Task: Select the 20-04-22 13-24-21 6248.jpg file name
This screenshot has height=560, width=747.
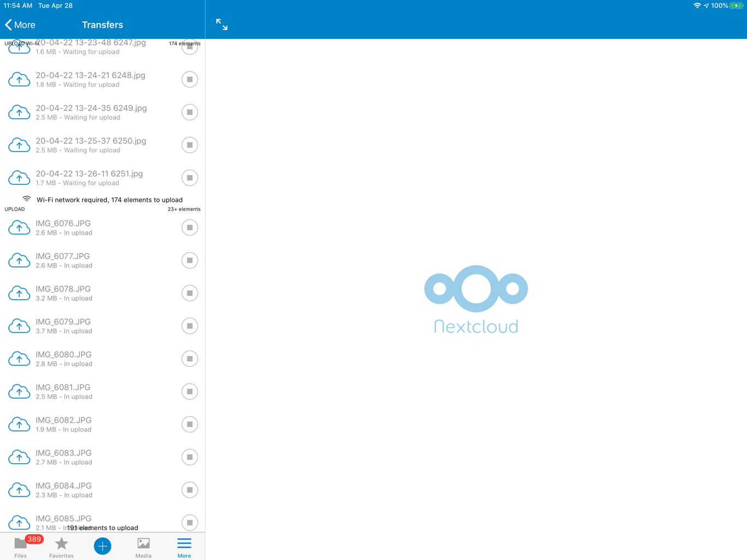Action: pos(90,75)
